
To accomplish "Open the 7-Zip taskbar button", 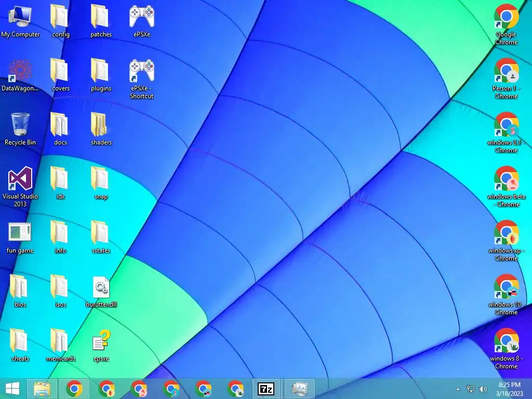I will pyautogui.click(x=265, y=389).
